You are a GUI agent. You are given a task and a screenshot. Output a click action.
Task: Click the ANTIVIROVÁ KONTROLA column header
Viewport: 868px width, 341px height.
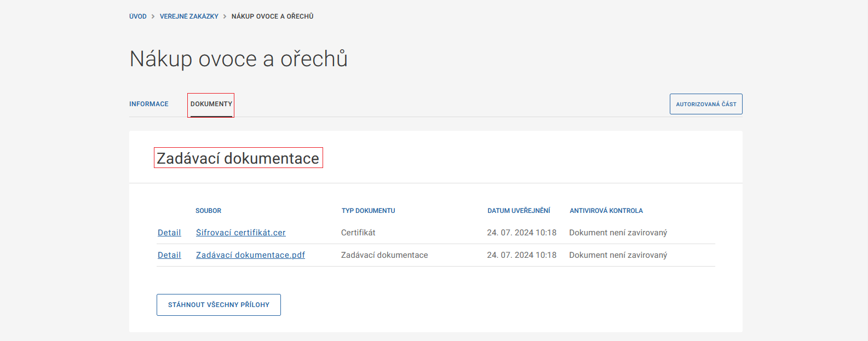pyautogui.click(x=606, y=211)
